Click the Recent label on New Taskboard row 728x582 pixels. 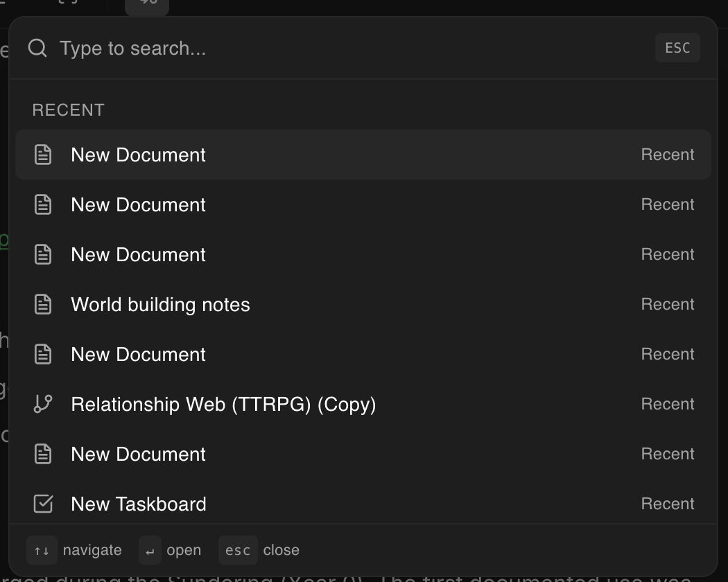[x=667, y=504]
